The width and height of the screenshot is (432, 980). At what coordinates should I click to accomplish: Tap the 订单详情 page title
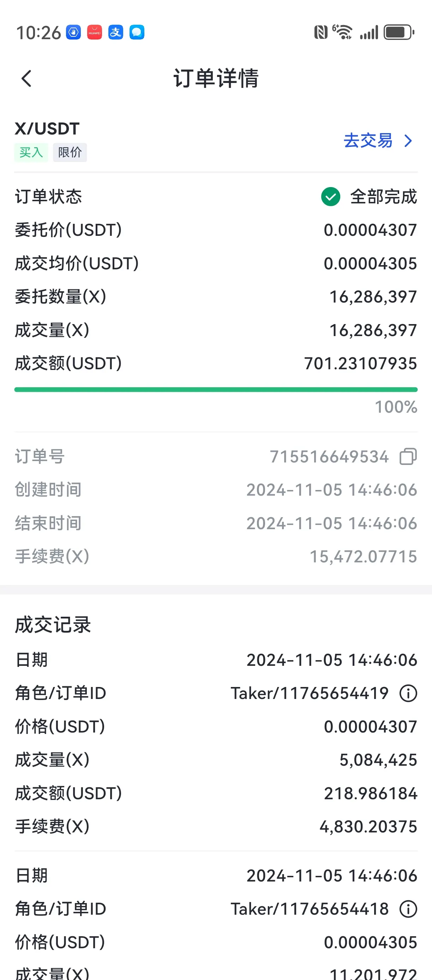pos(216,78)
